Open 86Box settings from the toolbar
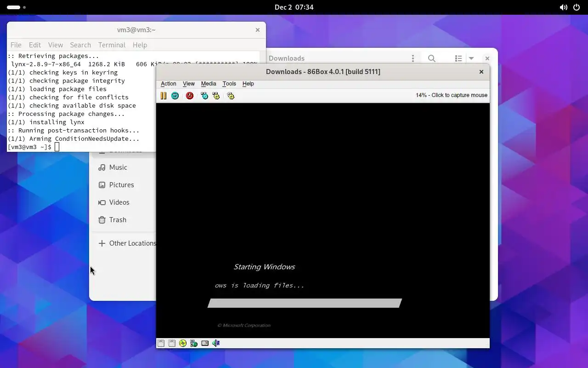This screenshot has height=368, width=588. click(x=231, y=96)
